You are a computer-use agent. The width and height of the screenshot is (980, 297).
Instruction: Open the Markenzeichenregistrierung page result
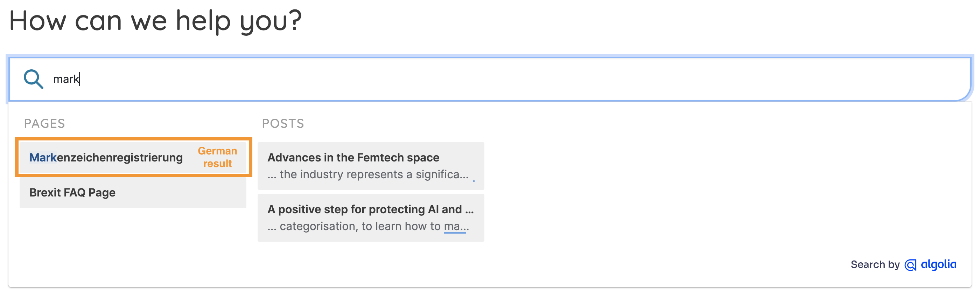(x=106, y=158)
